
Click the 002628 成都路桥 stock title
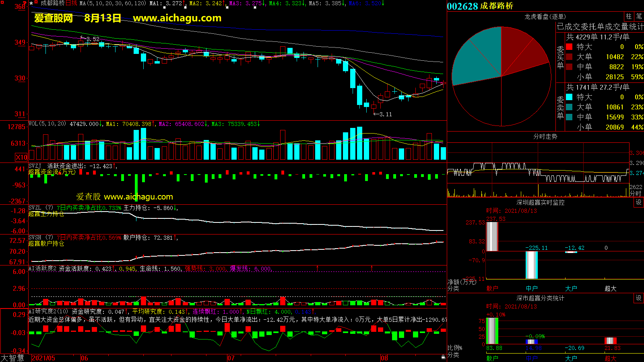[x=480, y=6]
